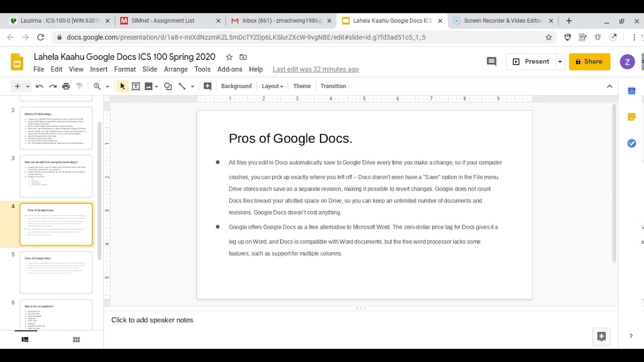Click the Transition button
The height and width of the screenshot is (362, 644).
(333, 86)
